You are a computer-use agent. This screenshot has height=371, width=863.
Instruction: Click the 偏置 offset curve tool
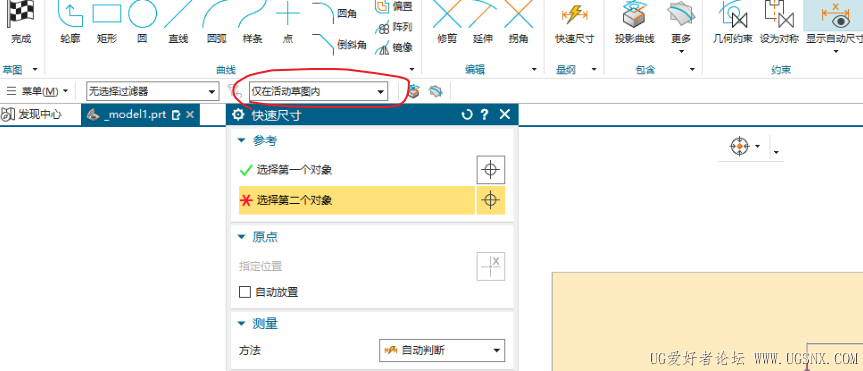point(394,6)
